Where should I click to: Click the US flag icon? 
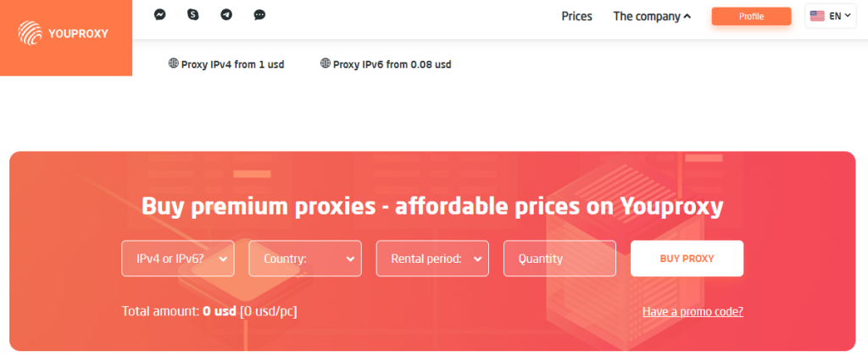tap(817, 16)
